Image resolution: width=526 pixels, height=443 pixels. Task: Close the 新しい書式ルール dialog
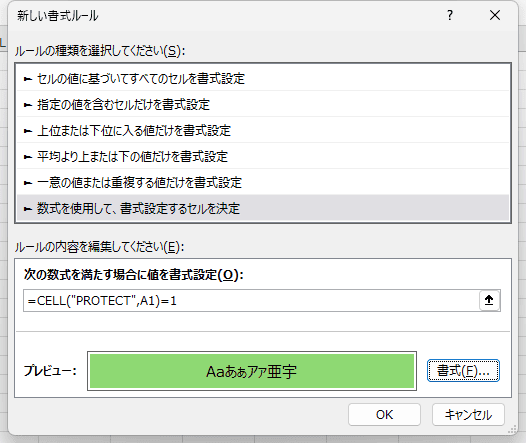click(x=495, y=15)
